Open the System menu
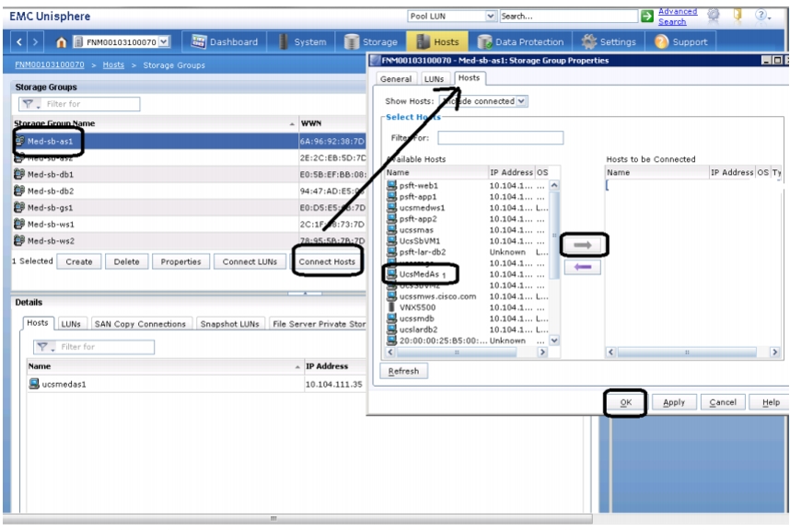This screenshot has width=790, height=532. pyautogui.click(x=302, y=41)
